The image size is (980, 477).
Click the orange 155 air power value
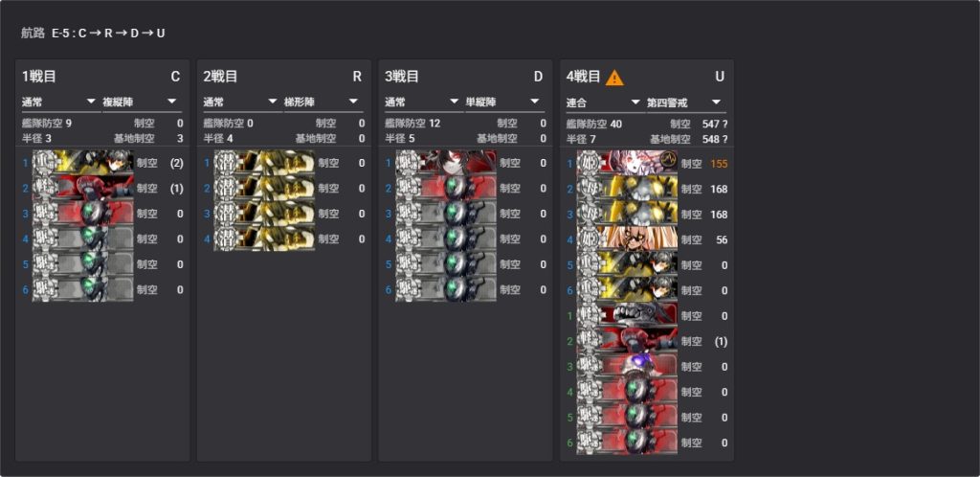(x=719, y=164)
